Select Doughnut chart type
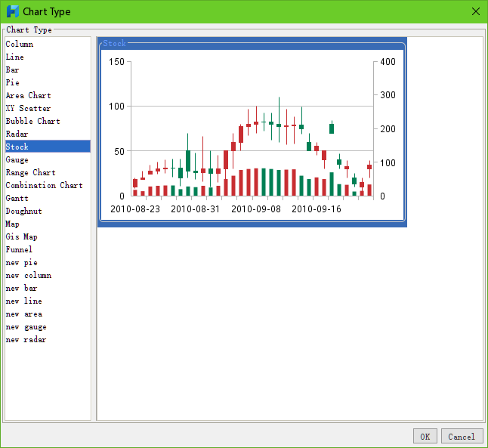 point(48,211)
